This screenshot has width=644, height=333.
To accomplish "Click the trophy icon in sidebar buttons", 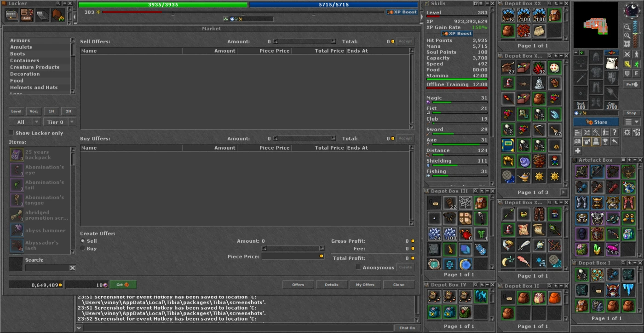I will click(605, 141).
